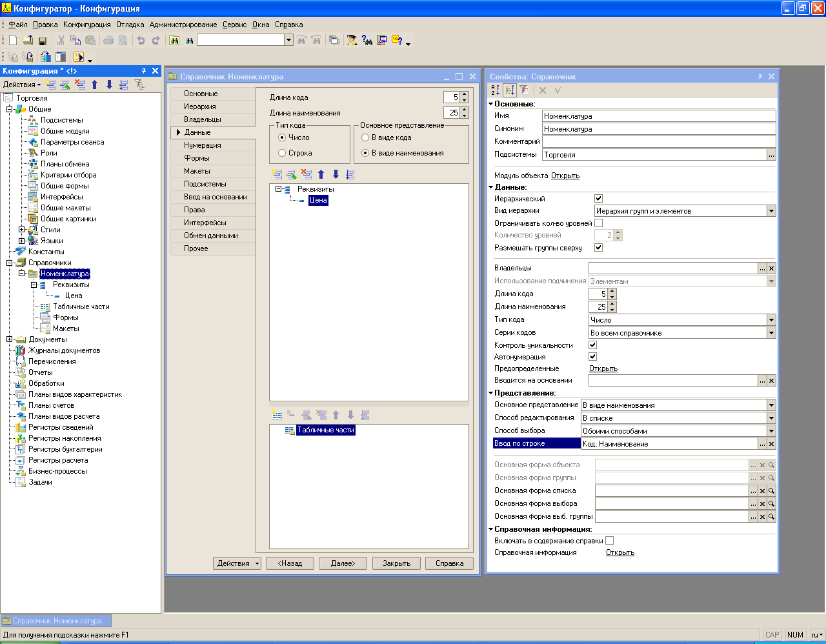Image resolution: width=826 pixels, height=644 pixels.
Task: Click the Закрыть button
Action: [396, 563]
